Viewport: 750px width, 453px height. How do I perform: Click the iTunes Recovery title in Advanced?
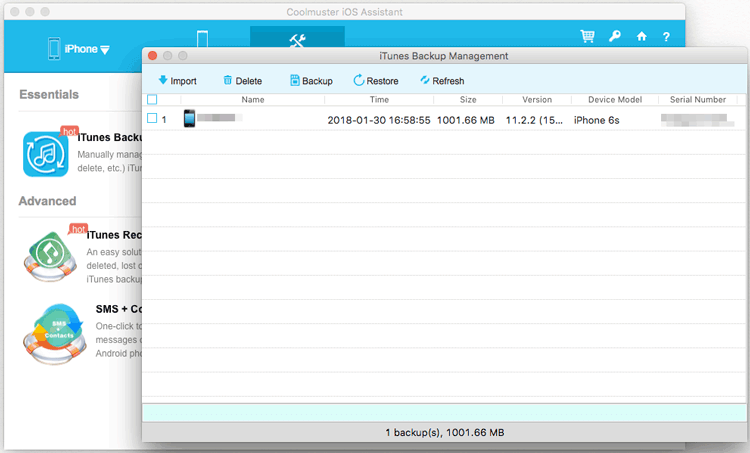114,235
